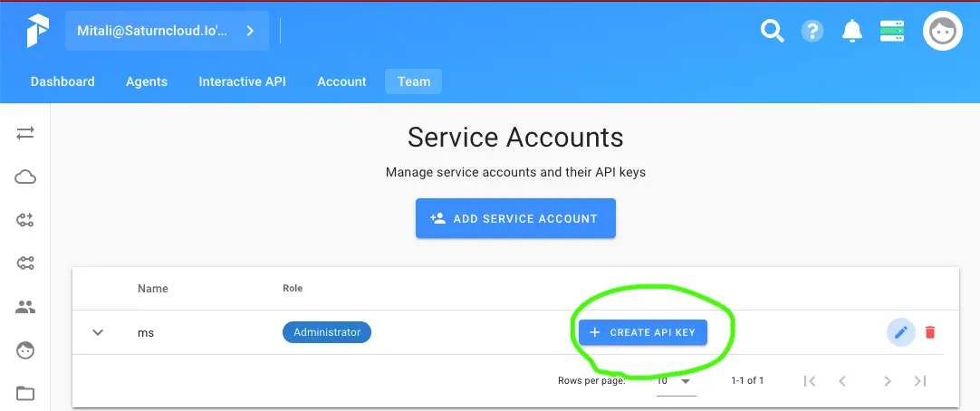Screen dimensions: 980x411
Task: Edit the ms service account
Action: pos(900,332)
